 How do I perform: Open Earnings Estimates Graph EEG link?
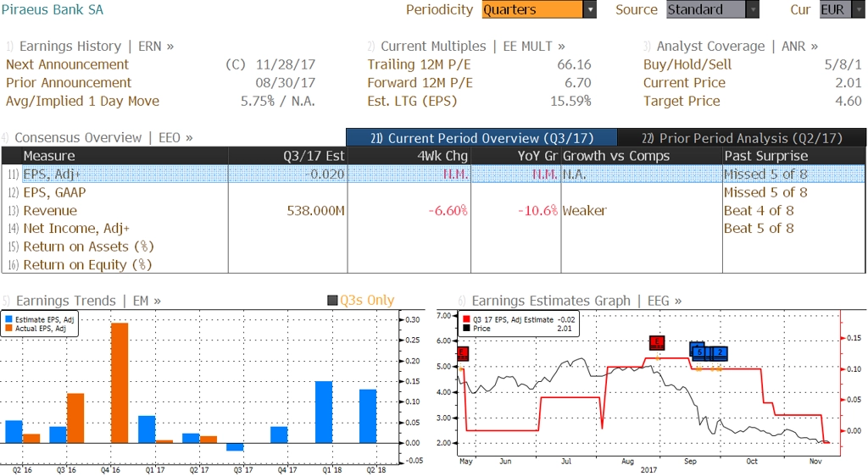pyautogui.click(x=576, y=301)
